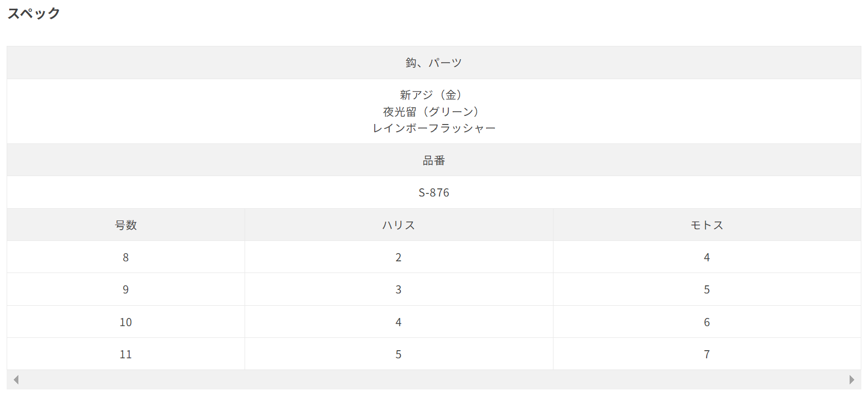This screenshot has height=393, width=868.
Task: Click the 品番 header cell
Action: click(434, 160)
